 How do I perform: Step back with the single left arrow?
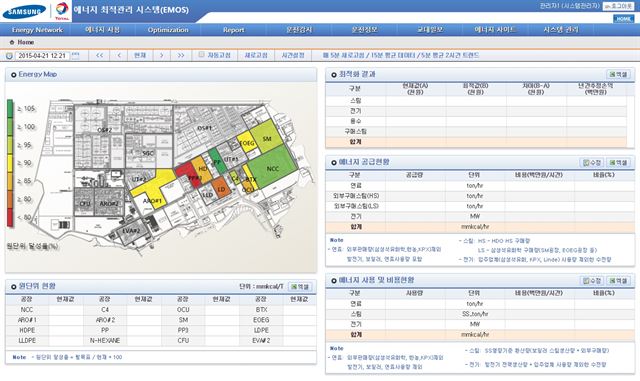coord(119,56)
